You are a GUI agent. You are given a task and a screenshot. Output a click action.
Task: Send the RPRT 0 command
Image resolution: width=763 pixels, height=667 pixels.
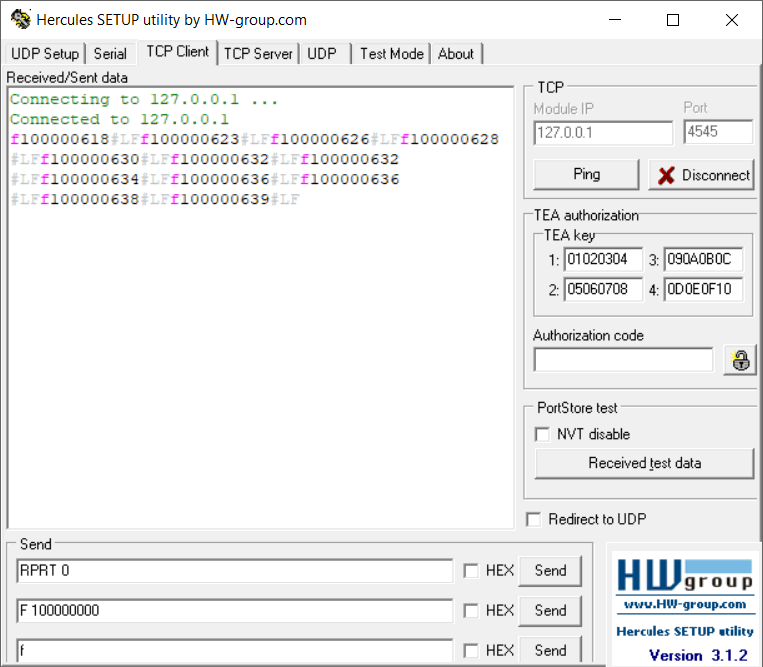[550, 571]
